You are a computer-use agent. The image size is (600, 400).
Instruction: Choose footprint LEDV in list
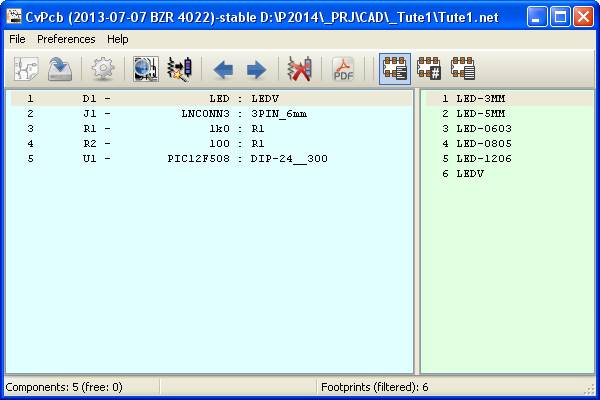[509, 174]
